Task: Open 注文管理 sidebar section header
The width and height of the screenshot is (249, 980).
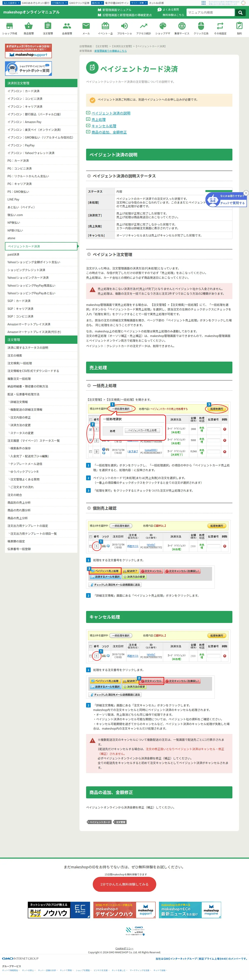Action: [x=41, y=340]
